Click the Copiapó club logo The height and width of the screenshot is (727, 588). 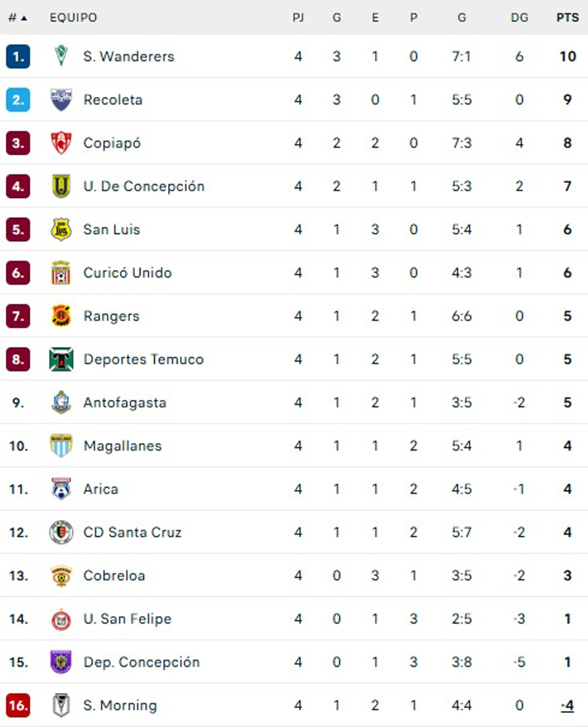61,142
